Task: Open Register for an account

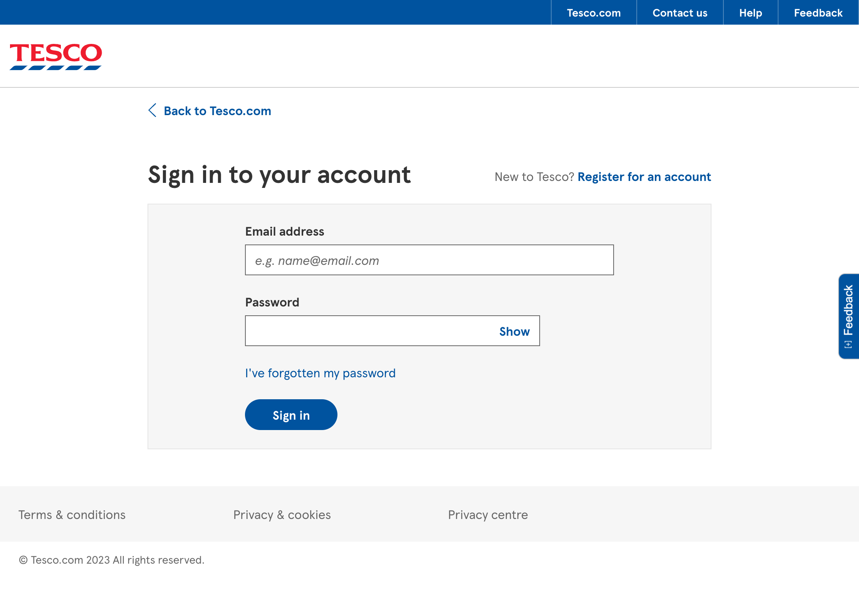Action: click(644, 177)
